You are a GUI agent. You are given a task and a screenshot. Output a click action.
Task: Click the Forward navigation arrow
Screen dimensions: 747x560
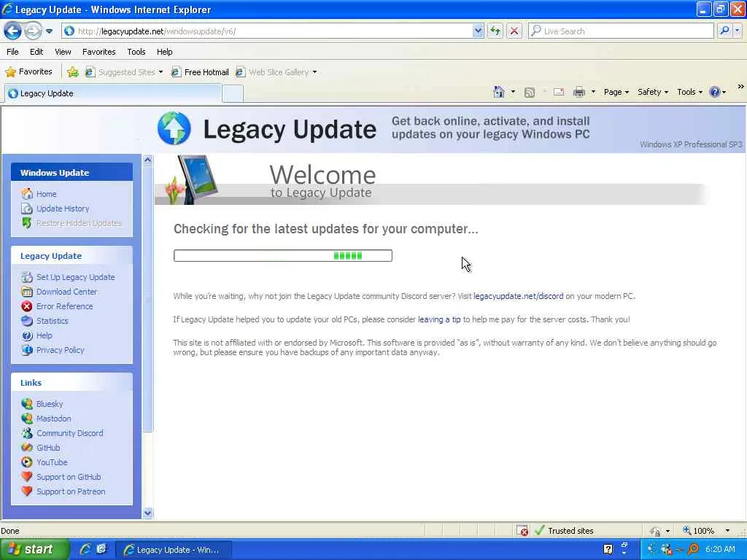coord(32,31)
